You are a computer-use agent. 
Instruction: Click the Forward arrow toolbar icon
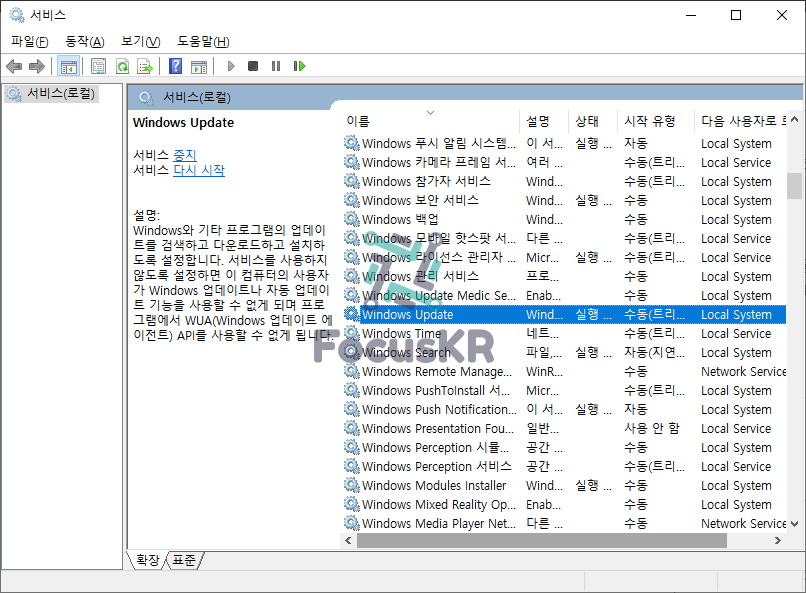pyautogui.click(x=36, y=66)
